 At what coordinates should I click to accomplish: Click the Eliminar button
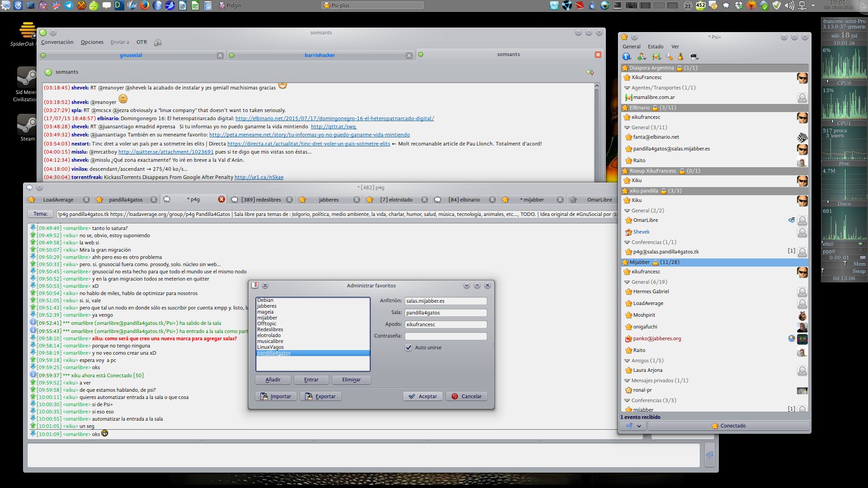351,380
